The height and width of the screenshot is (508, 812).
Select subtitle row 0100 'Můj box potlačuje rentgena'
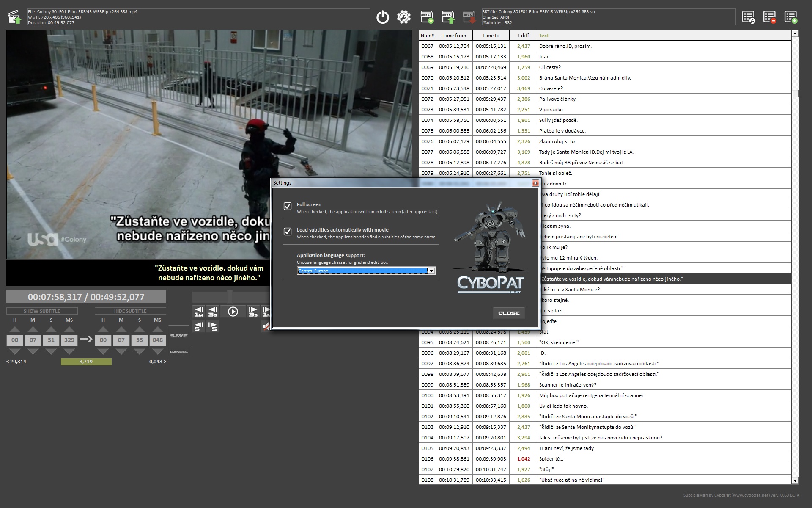click(605, 395)
